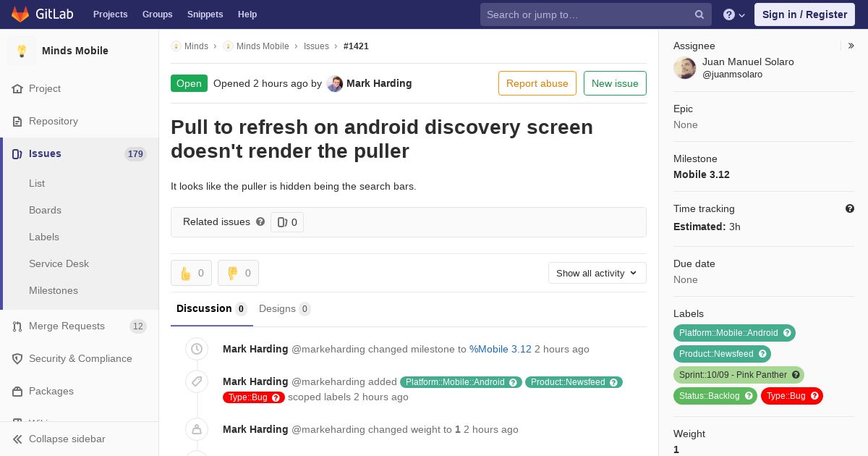Open the Snippets menu item
Image resolution: width=868 pixels, height=456 pixels.
pos(205,14)
